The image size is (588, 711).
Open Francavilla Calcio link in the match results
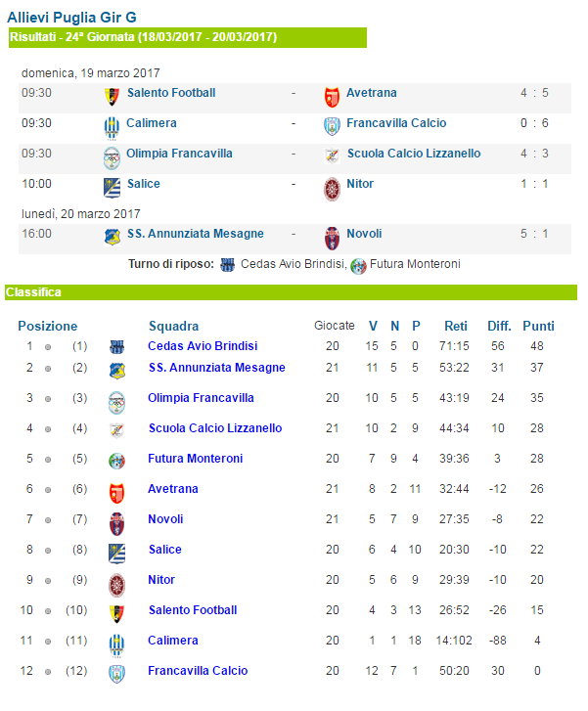pyautogui.click(x=396, y=123)
